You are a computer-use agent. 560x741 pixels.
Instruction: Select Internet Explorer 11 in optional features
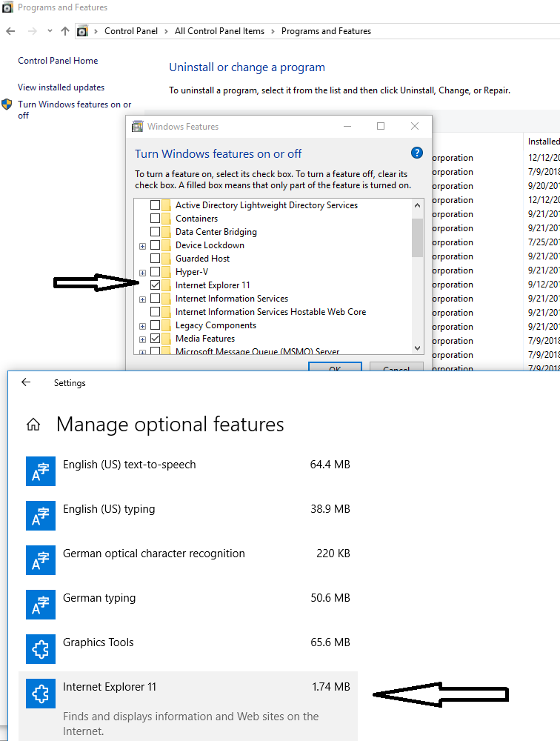tap(188, 706)
